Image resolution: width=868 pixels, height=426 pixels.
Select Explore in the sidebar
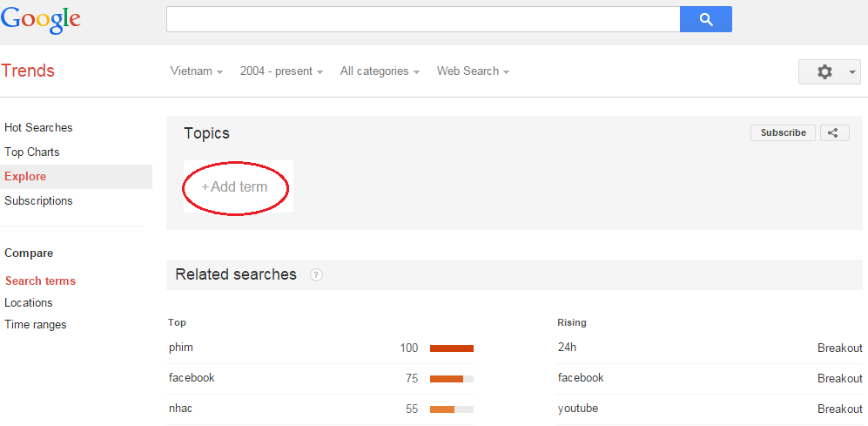pyautogui.click(x=76, y=177)
